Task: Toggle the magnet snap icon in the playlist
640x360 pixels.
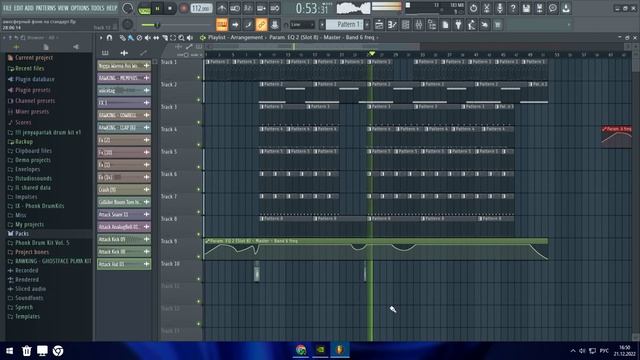Action: pos(109,38)
